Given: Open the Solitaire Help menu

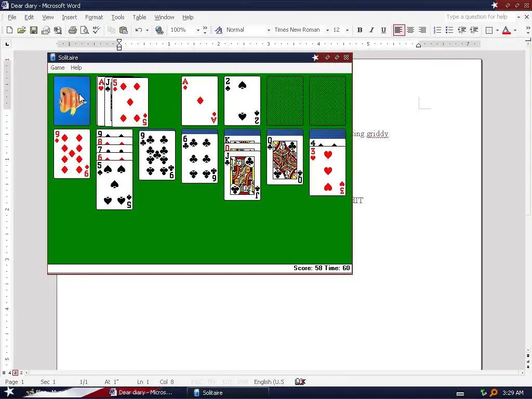Looking at the screenshot, I should click(x=76, y=68).
